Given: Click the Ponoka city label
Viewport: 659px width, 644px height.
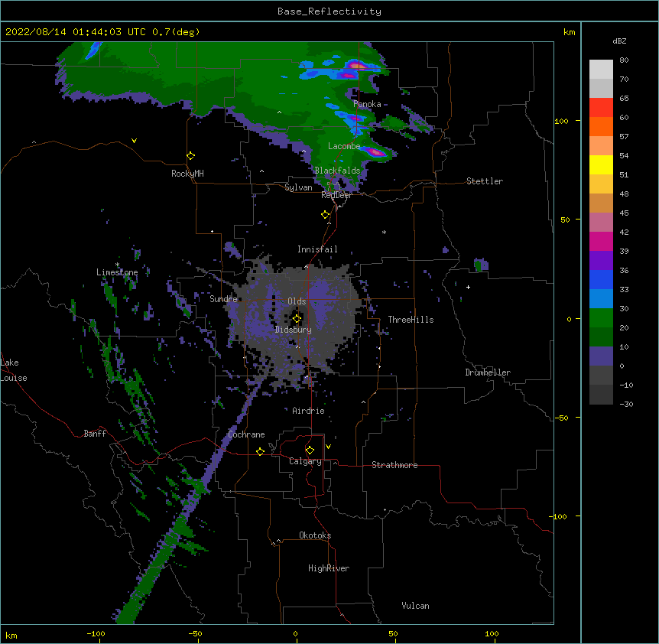Looking at the screenshot, I should pyautogui.click(x=367, y=104).
